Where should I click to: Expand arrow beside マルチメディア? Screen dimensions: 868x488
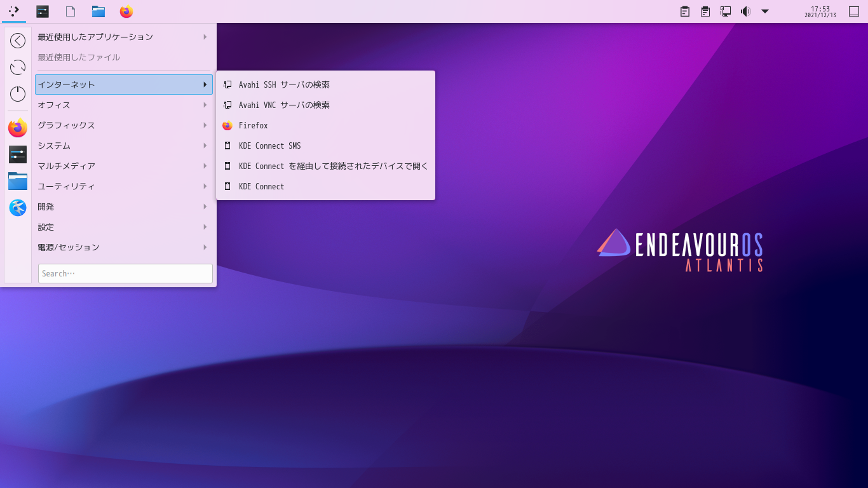tap(205, 166)
